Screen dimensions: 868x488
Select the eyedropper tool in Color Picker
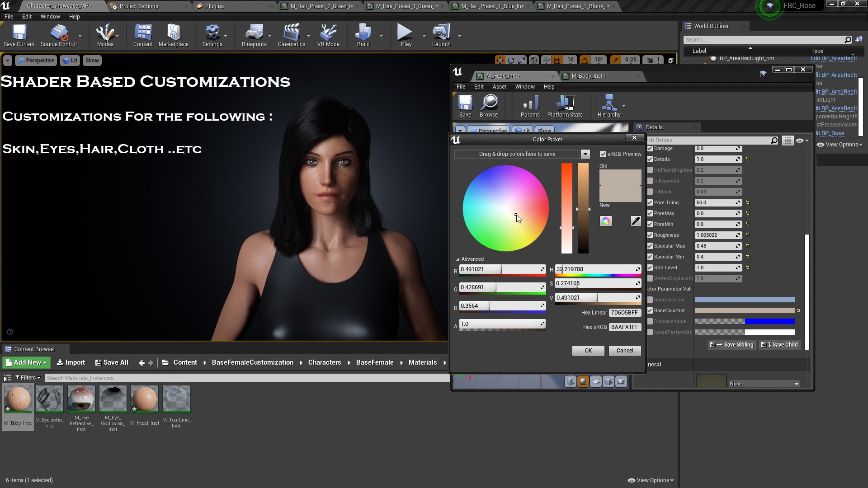[x=636, y=221]
